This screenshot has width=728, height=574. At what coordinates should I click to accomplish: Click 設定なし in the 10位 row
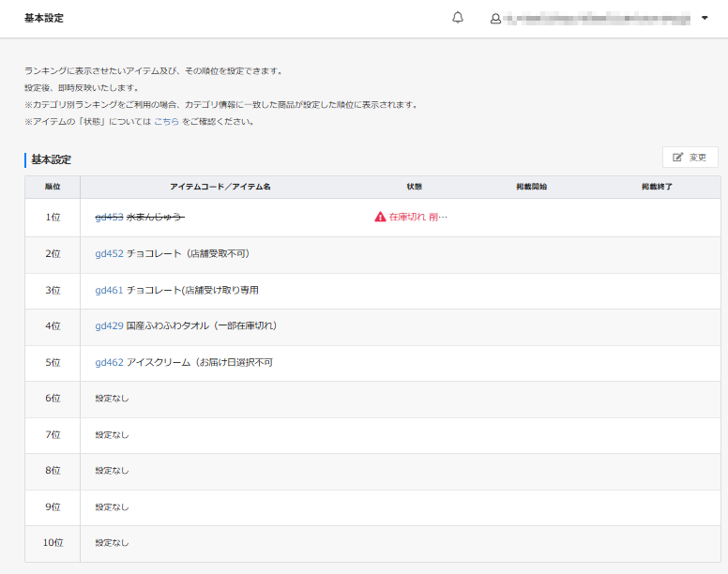(x=112, y=543)
